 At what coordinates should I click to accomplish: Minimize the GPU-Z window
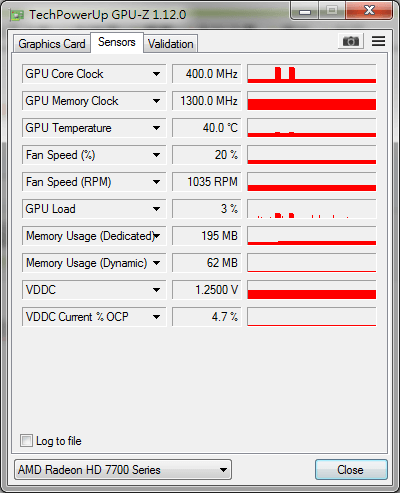pyautogui.click(x=305, y=11)
